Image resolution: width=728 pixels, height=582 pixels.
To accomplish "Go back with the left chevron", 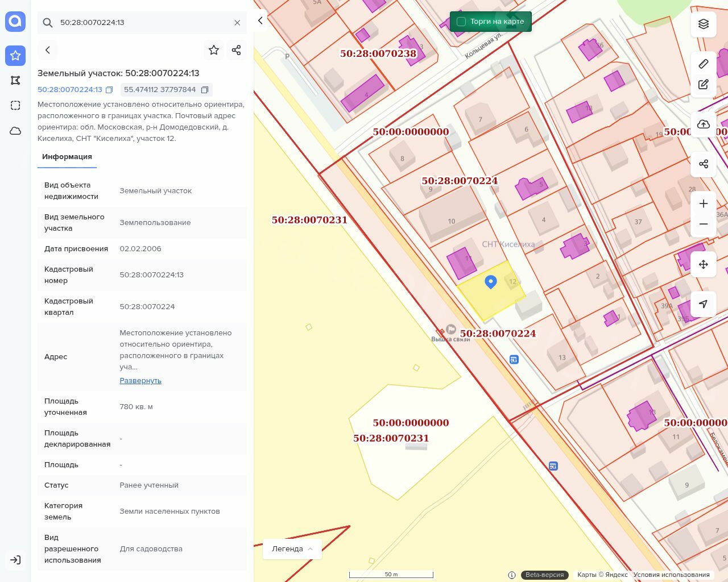I will click(x=48, y=50).
